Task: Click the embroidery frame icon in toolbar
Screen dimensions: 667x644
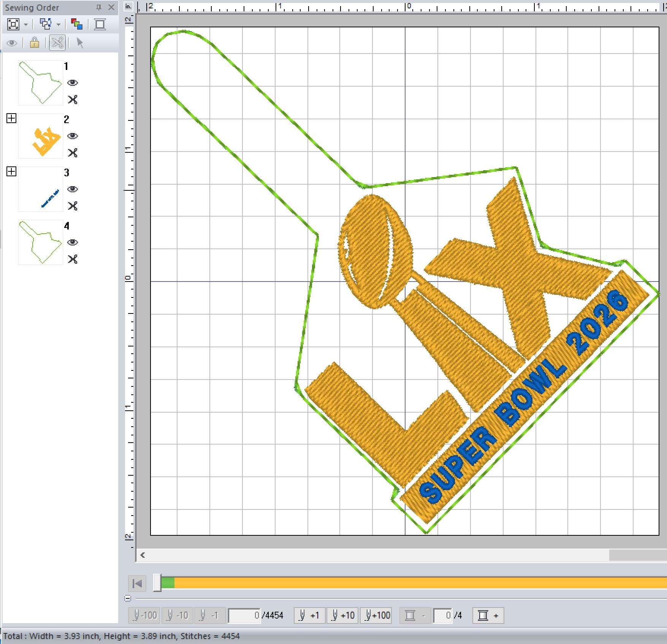Action: pyautogui.click(x=100, y=24)
